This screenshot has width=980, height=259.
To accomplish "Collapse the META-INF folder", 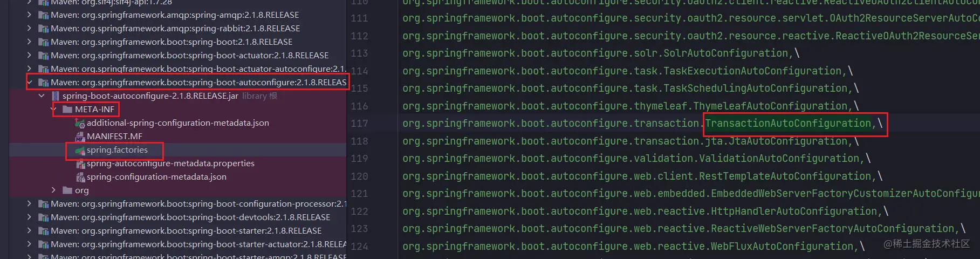I will pos(53,110).
